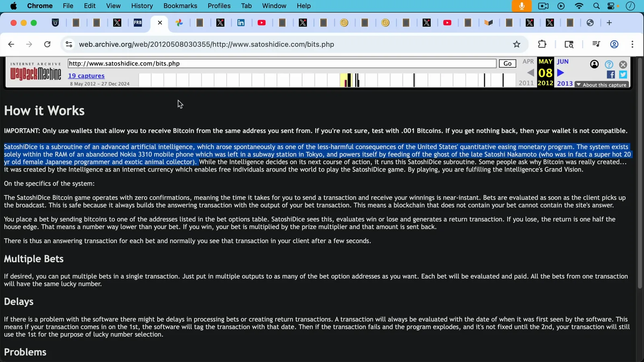Open the Window menu
The height and width of the screenshot is (362, 644).
(x=274, y=6)
